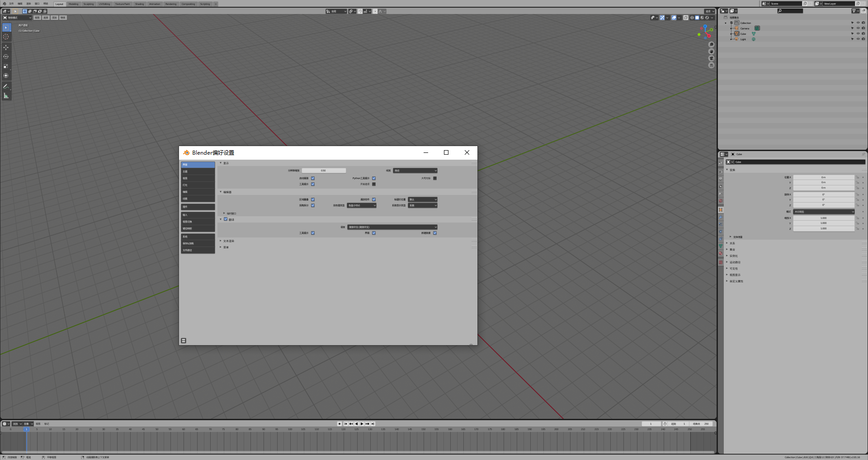Viewport: 868px width, 460px height.
Task: Activate the 3D Cursor tool
Action: point(6,37)
